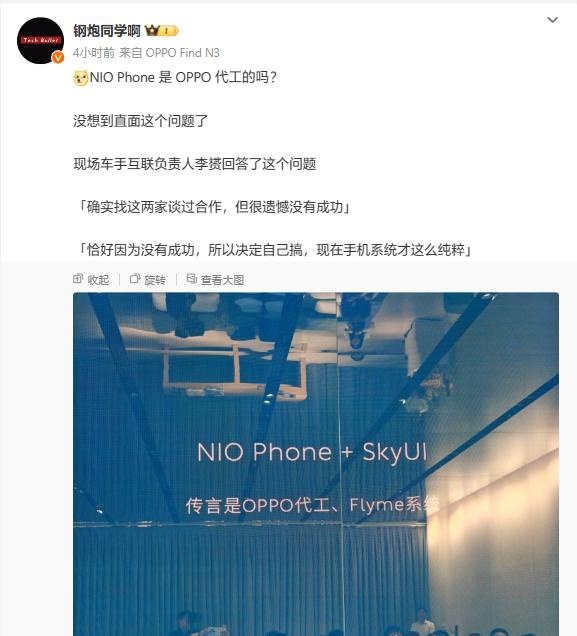This screenshot has width=577, height=636.
Task: Click the expanded NIO Phone event photo
Action: pos(316,464)
